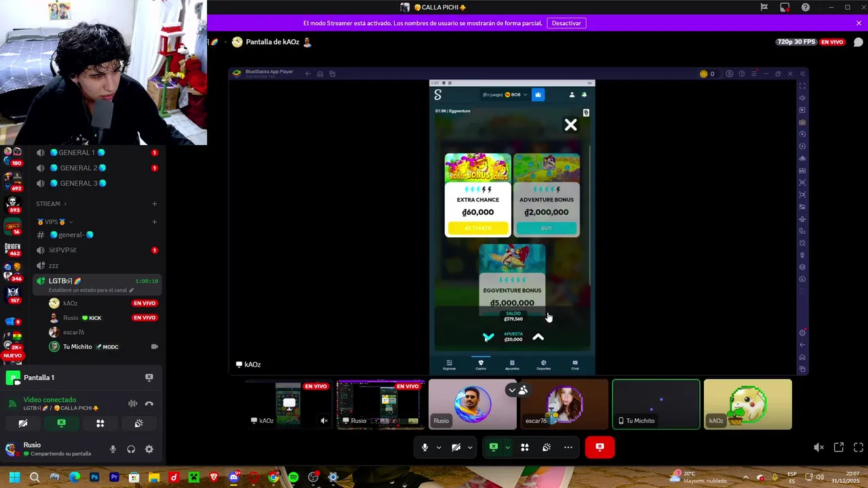Open camera options dropdown in call bar

(470, 447)
